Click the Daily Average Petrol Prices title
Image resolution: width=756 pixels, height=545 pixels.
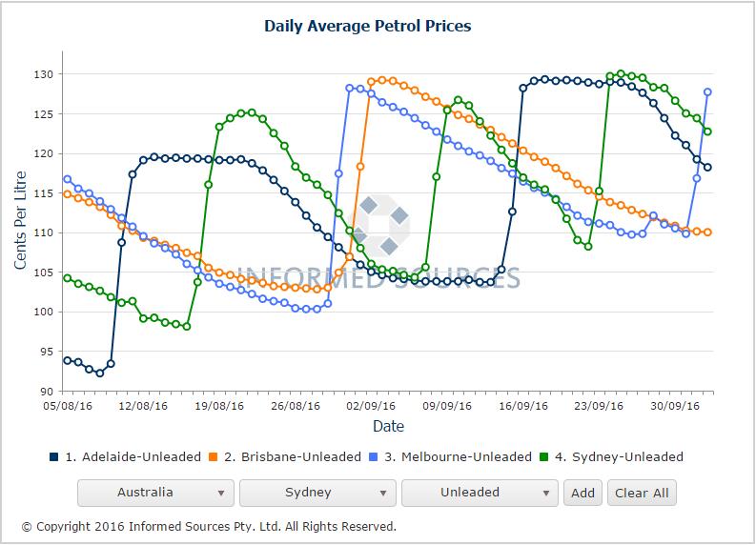click(x=367, y=26)
